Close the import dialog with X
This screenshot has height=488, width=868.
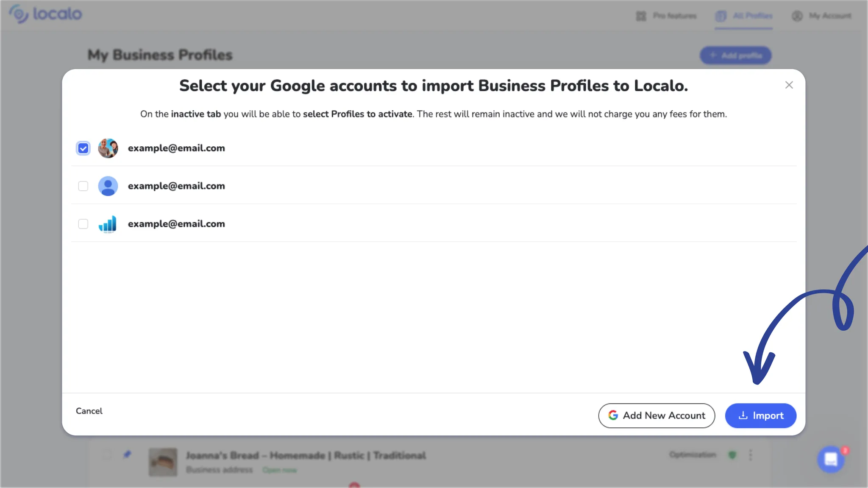pyautogui.click(x=789, y=85)
